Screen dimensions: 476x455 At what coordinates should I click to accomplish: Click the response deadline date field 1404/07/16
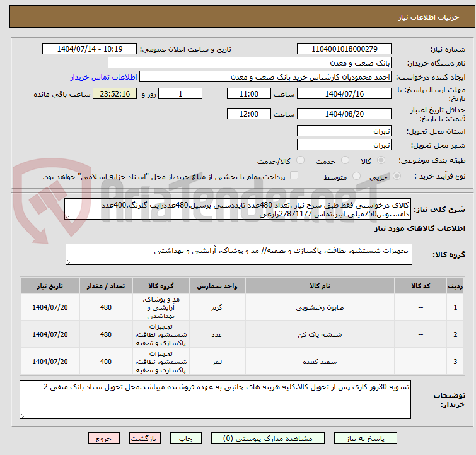(x=344, y=93)
